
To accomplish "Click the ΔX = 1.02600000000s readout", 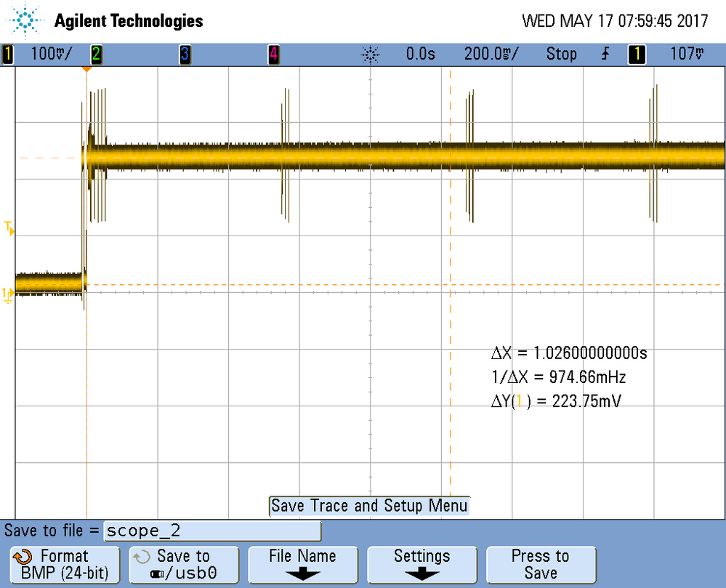I will coord(569,353).
